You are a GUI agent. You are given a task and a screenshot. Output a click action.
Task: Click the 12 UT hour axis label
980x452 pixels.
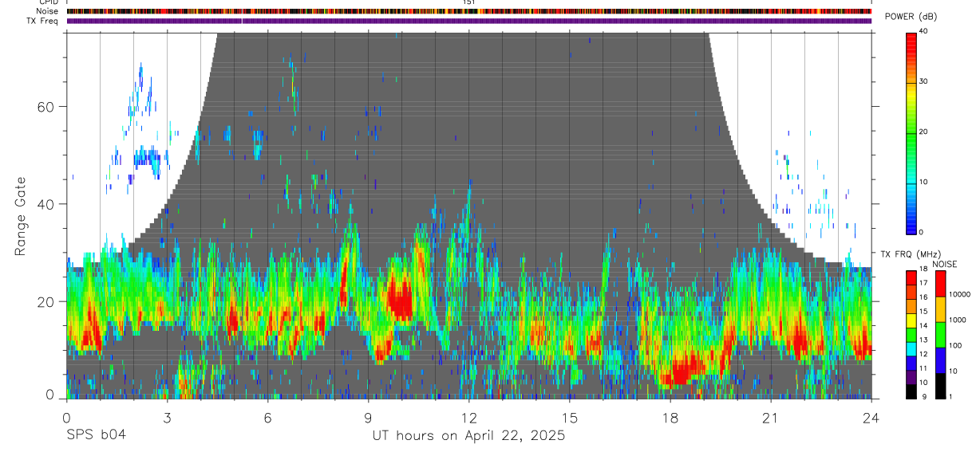469,419
